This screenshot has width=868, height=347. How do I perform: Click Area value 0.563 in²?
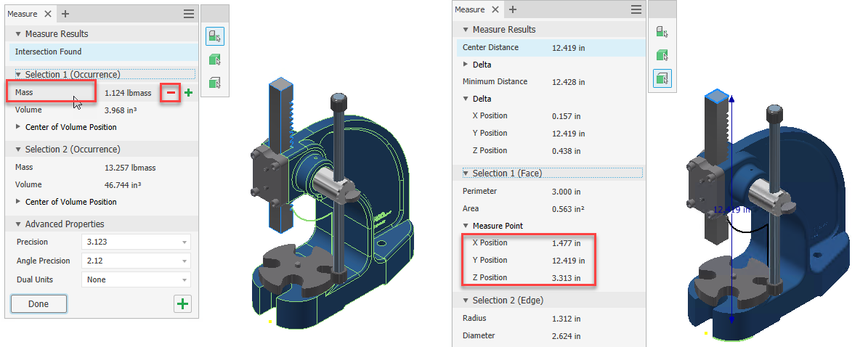(568, 209)
